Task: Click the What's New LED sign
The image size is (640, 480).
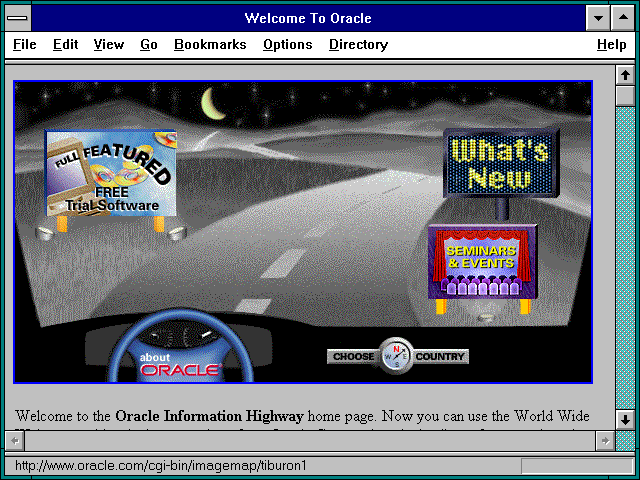Action: click(501, 163)
